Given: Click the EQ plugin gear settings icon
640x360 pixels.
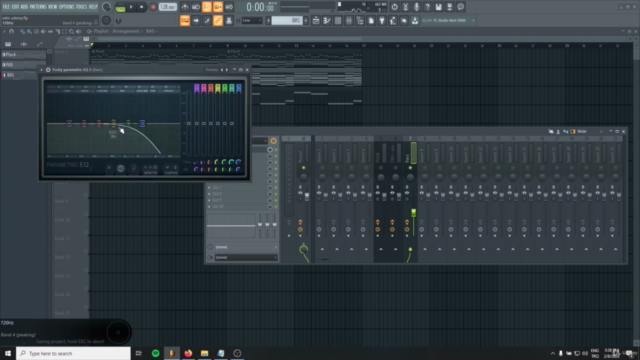Looking at the screenshot, I should [x=48, y=70].
